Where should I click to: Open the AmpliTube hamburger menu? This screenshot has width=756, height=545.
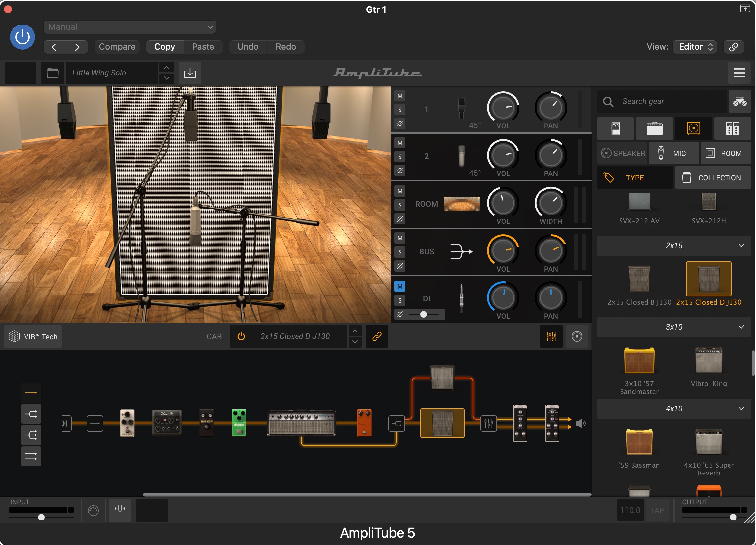pos(739,73)
